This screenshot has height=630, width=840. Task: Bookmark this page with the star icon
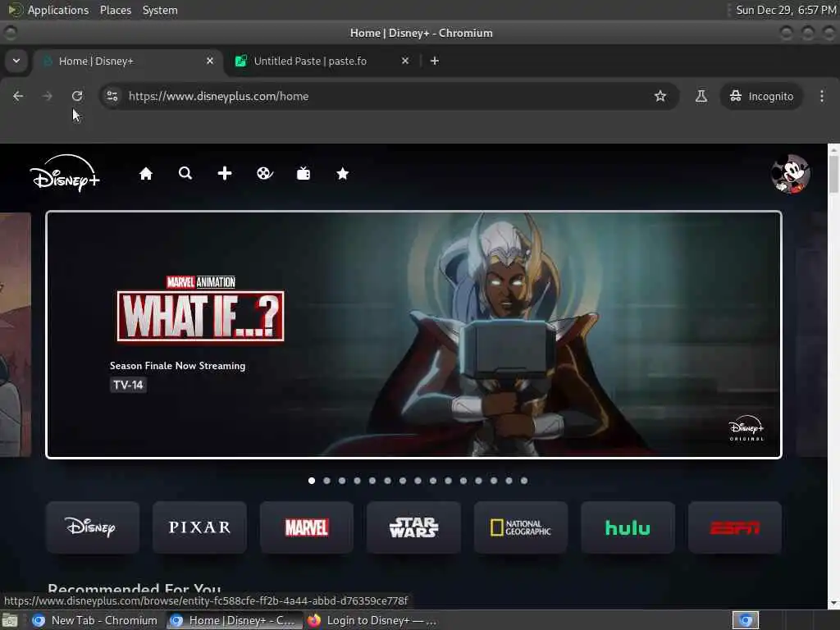[660, 96]
